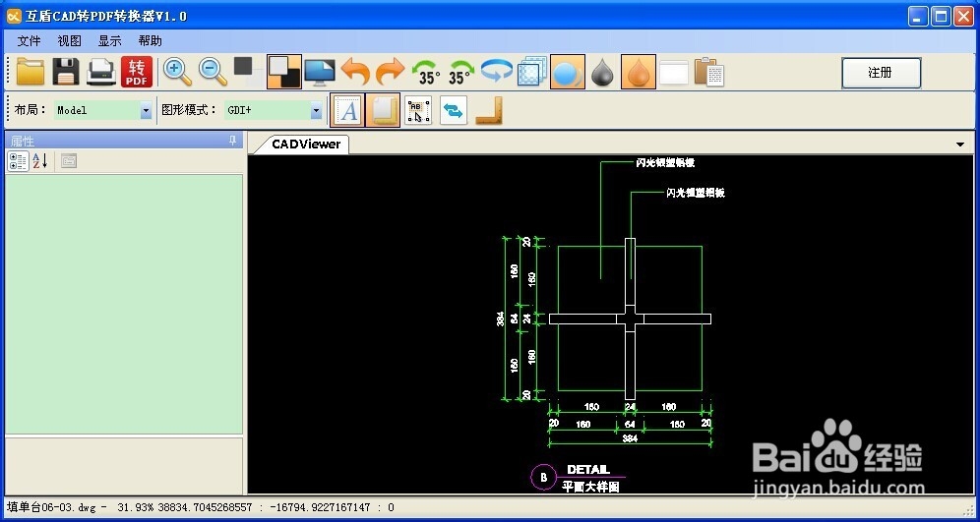Click the clipboard copy icon

(x=708, y=72)
